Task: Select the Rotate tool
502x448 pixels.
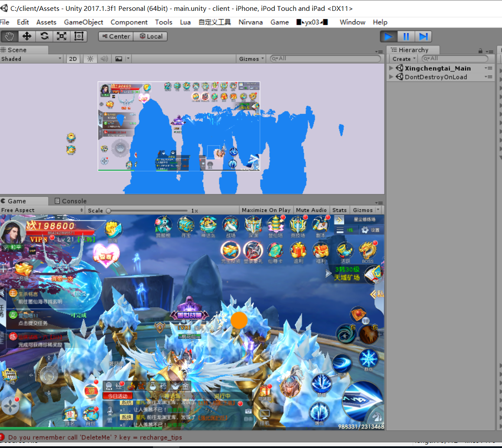Action: [44, 36]
